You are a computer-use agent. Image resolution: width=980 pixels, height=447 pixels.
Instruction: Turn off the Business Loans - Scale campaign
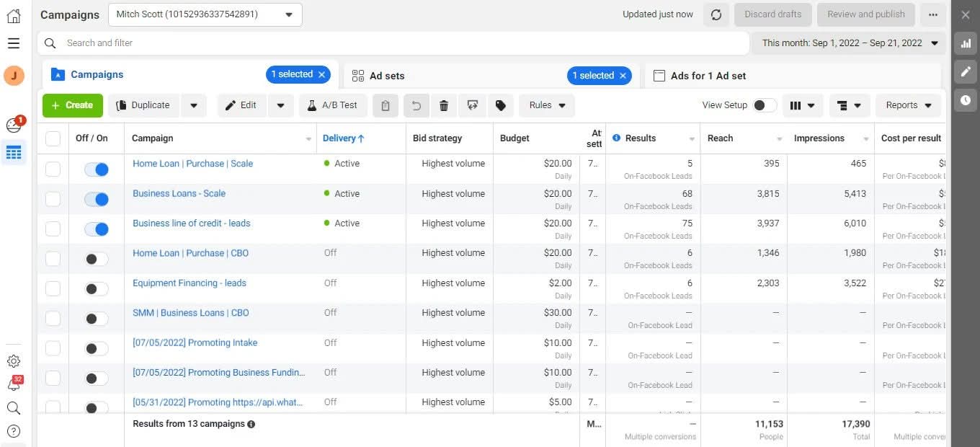pos(97,199)
